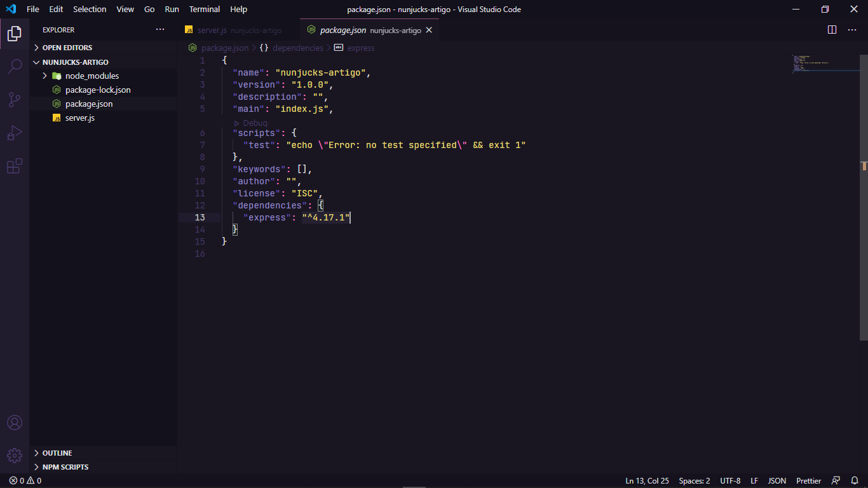Image resolution: width=868 pixels, height=488 pixels.
Task: Open the Edit menu
Action: point(56,9)
